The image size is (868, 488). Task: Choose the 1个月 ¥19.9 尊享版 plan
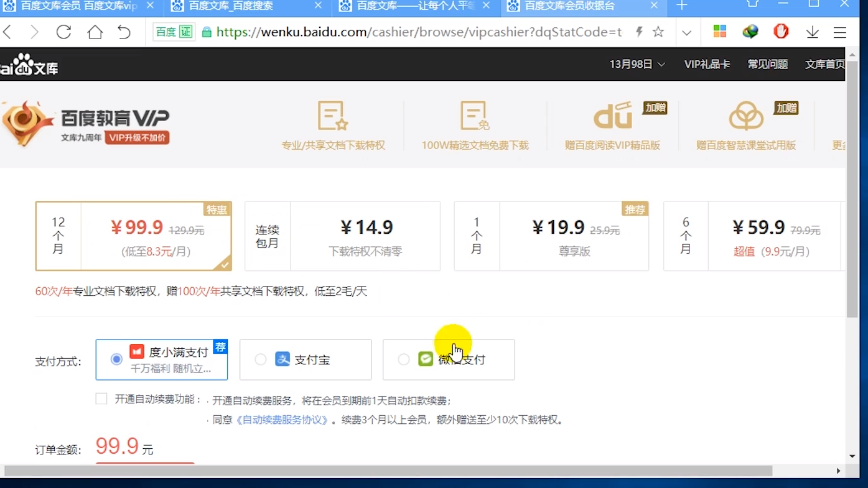click(551, 236)
